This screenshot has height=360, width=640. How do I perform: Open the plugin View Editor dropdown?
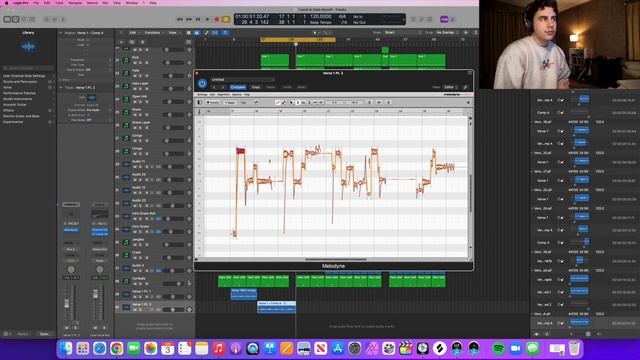450,87
